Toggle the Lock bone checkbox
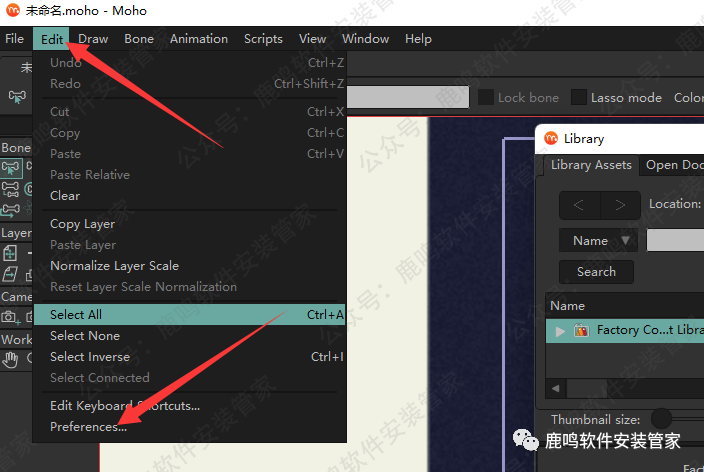 click(x=486, y=97)
